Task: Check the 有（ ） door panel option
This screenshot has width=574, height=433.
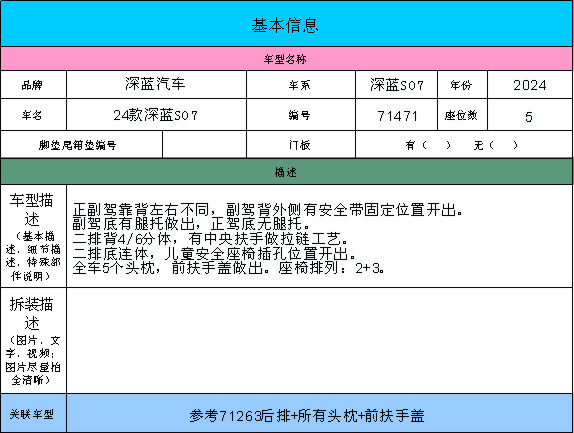Action: 428,145
